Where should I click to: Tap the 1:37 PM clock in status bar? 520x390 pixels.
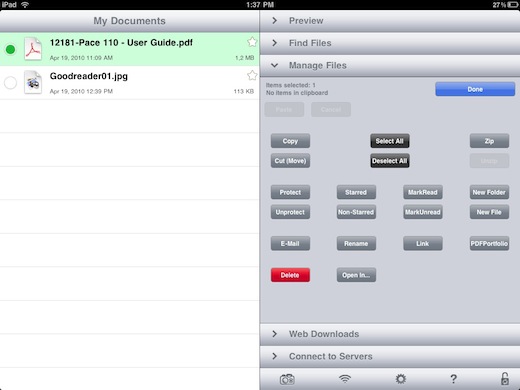coord(260,5)
